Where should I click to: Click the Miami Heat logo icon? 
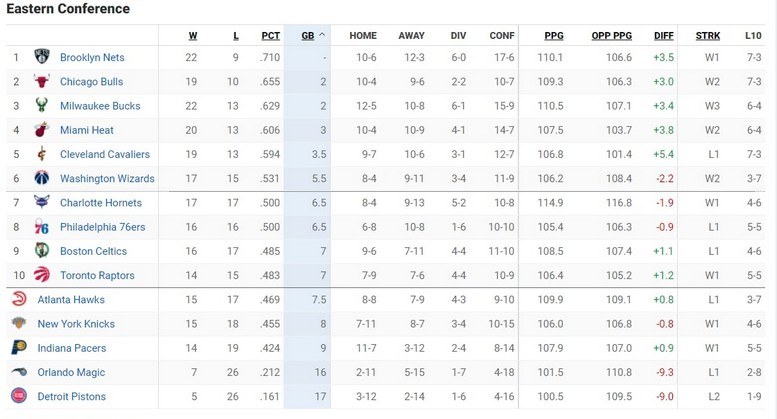pos(41,130)
